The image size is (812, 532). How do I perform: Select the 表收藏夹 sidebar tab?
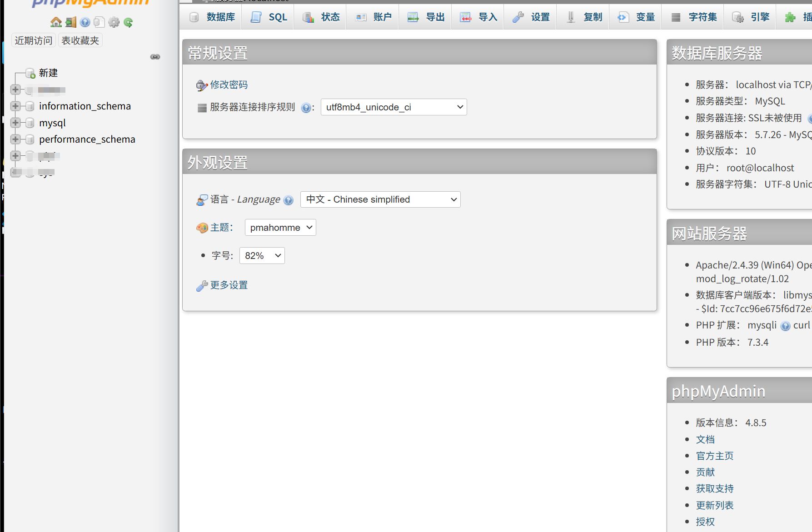point(80,40)
